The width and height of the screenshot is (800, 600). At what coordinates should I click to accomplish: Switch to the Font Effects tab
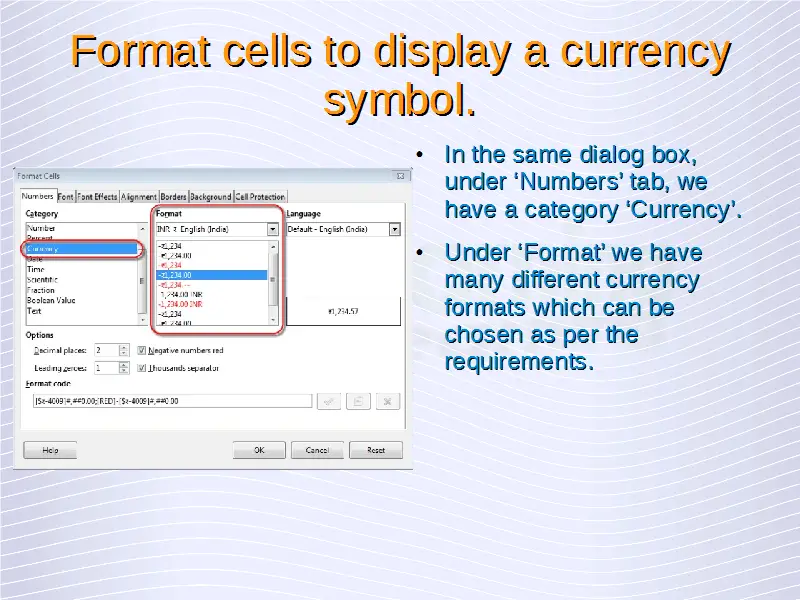click(98, 197)
